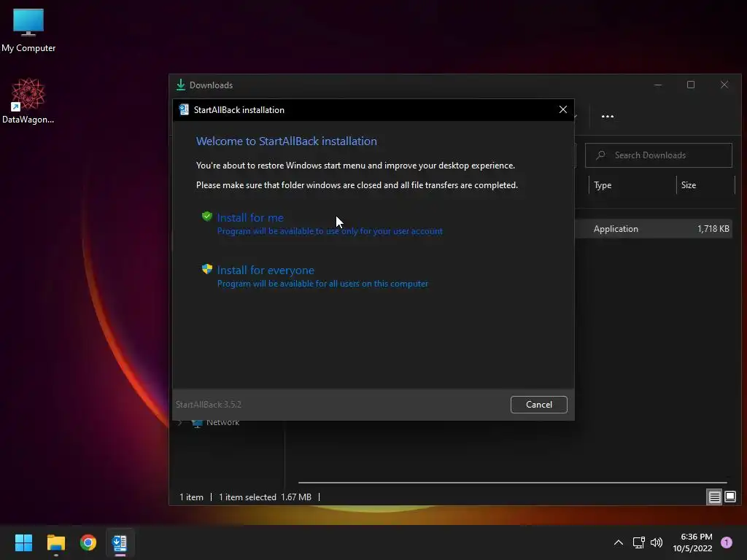Viewport: 747px width, 560px height.
Task: Close the StartAllBack installation dialog
Action: [562, 109]
